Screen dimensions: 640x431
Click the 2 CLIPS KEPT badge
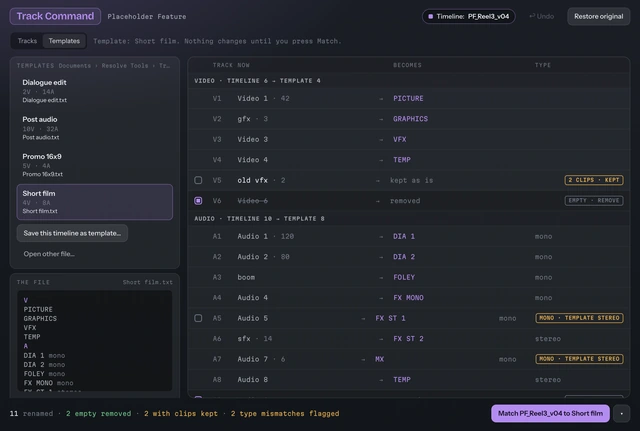coord(594,180)
